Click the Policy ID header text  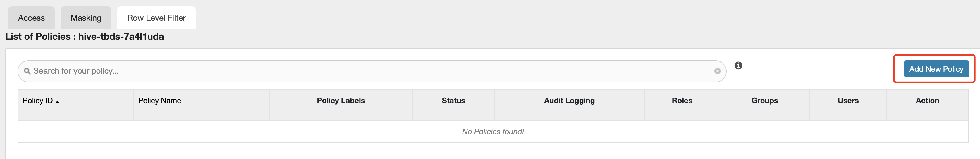point(38,101)
